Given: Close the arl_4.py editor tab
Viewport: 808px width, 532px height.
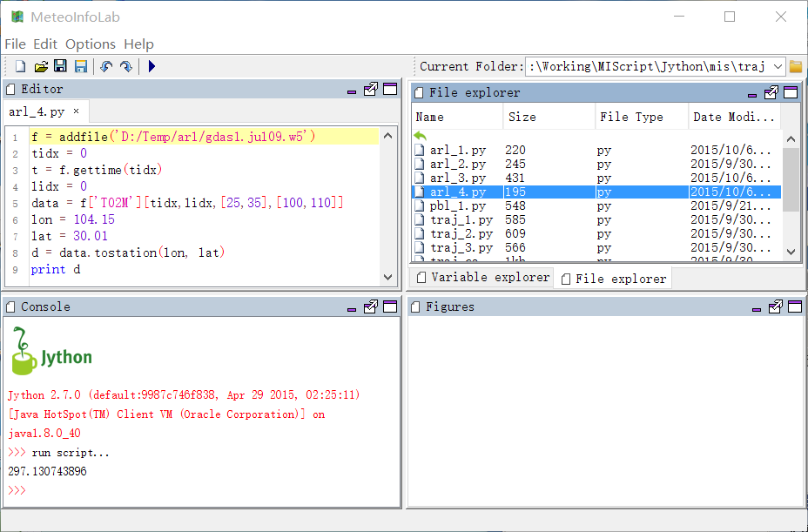Looking at the screenshot, I should pos(77,111).
